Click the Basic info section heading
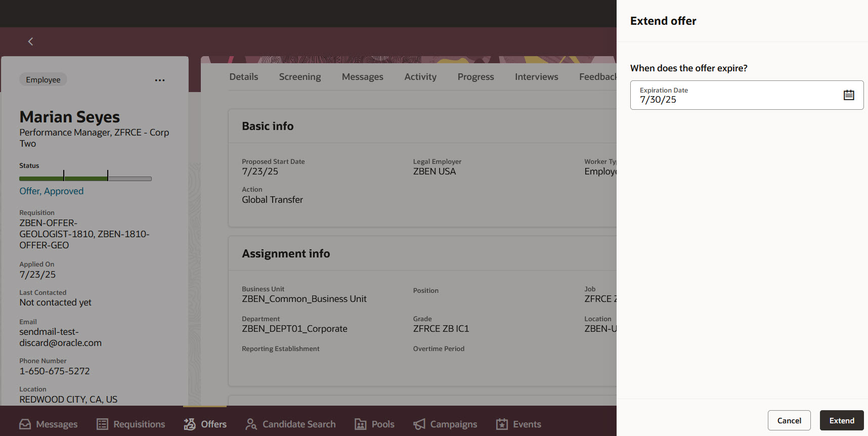Viewport: 868px width, 436px height. [268, 126]
